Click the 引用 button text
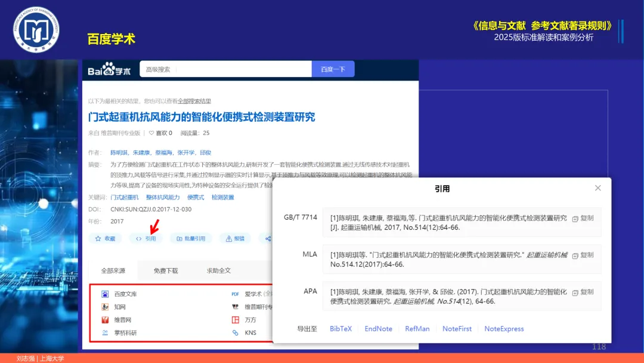The image size is (644, 363). (x=151, y=238)
